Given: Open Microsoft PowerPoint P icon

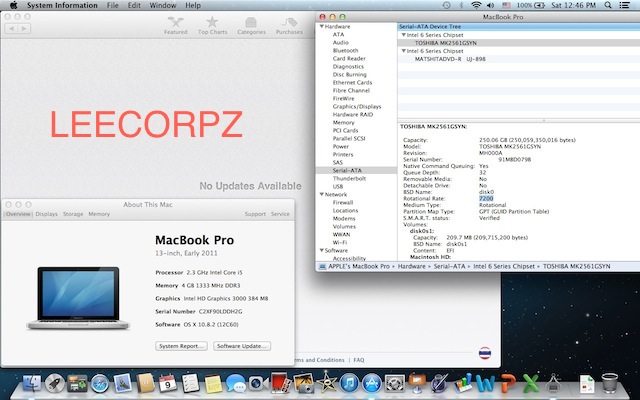Looking at the screenshot, I should coord(508,384).
